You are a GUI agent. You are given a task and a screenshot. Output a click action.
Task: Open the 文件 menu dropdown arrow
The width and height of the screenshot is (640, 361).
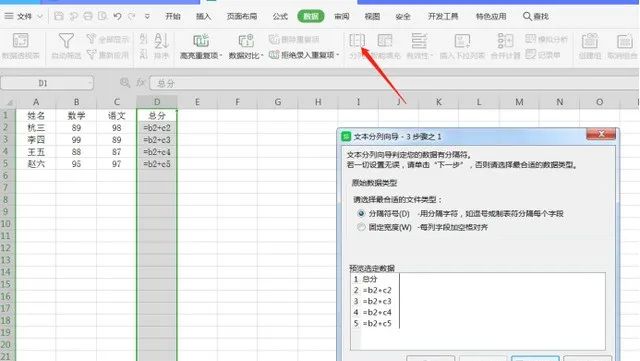click(x=40, y=16)
